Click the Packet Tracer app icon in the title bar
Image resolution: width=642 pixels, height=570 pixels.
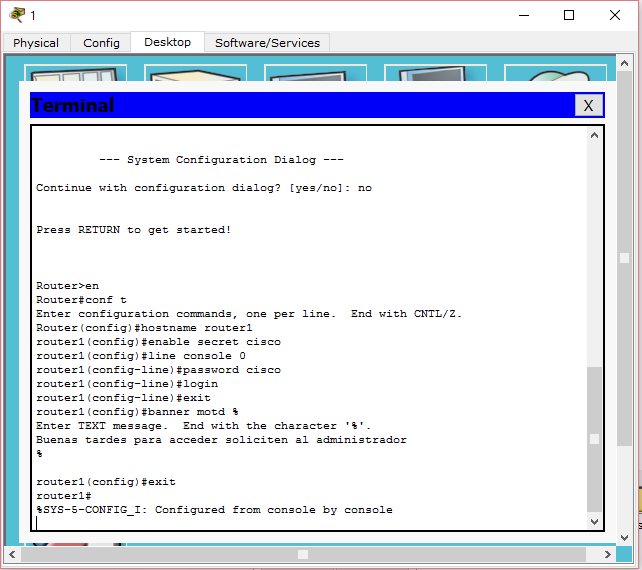pos(17,15)
